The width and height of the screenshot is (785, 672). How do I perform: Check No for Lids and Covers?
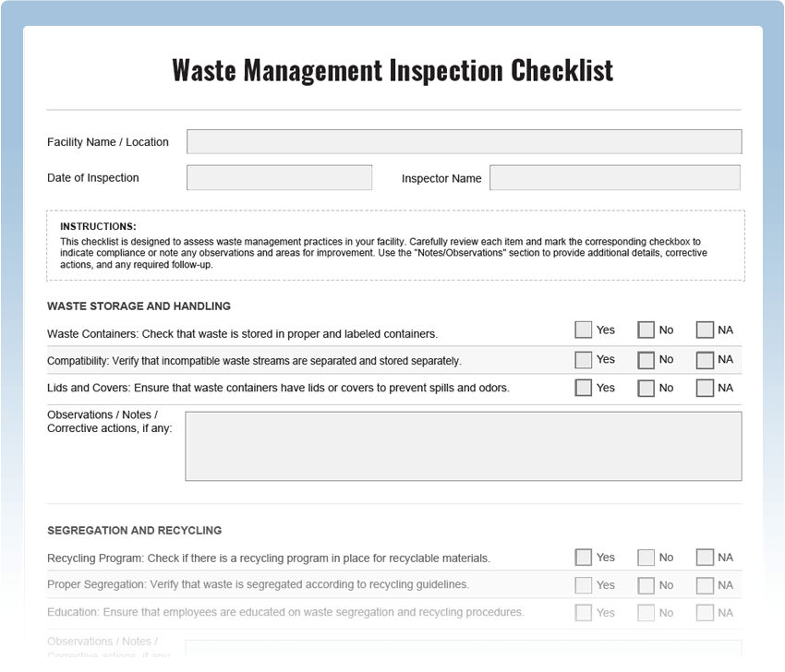(646, 389)
